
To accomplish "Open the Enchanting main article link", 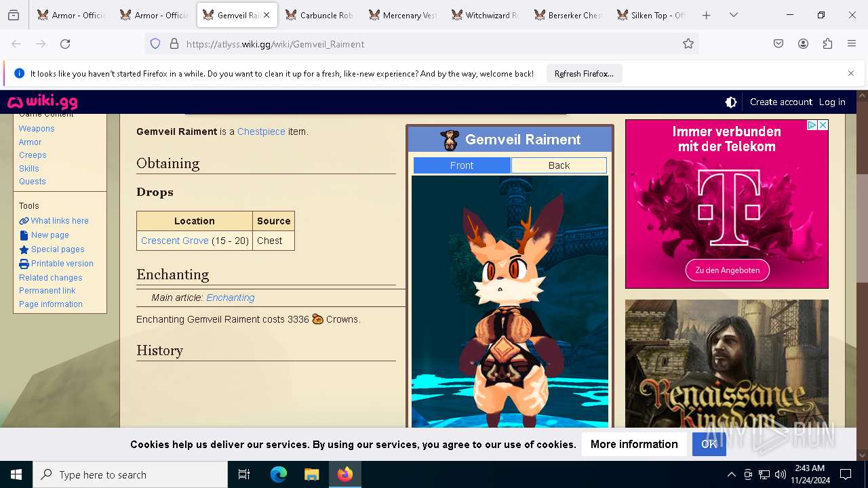I will 231,298.
